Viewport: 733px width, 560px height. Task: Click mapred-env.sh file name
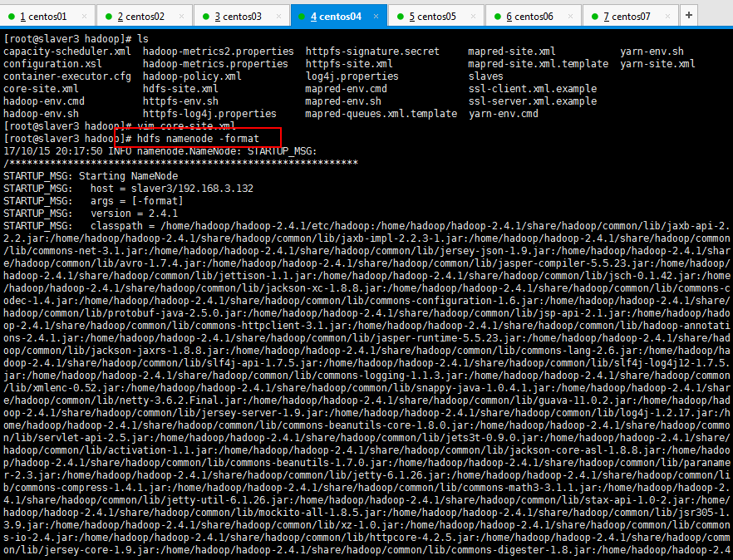coord(343,101)
